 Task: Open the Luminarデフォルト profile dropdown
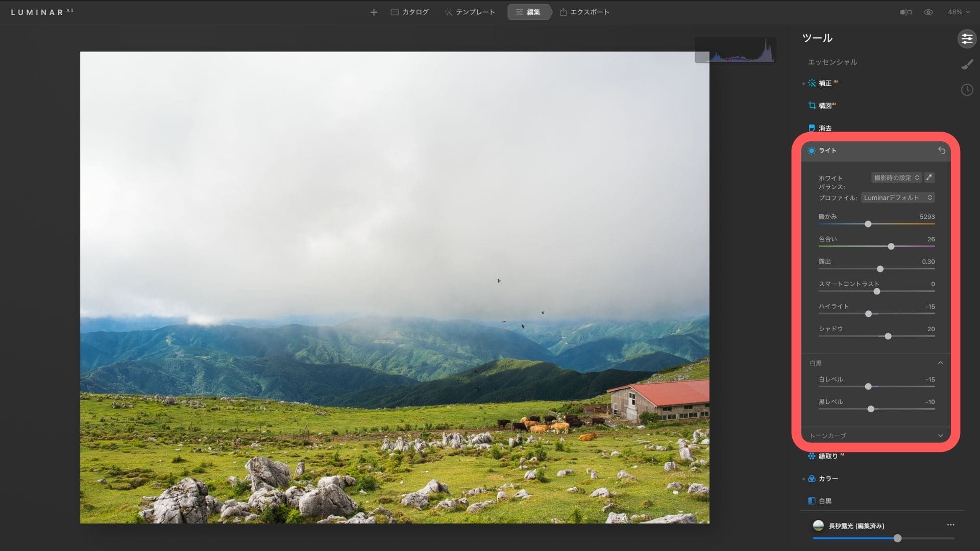[898, 197]
